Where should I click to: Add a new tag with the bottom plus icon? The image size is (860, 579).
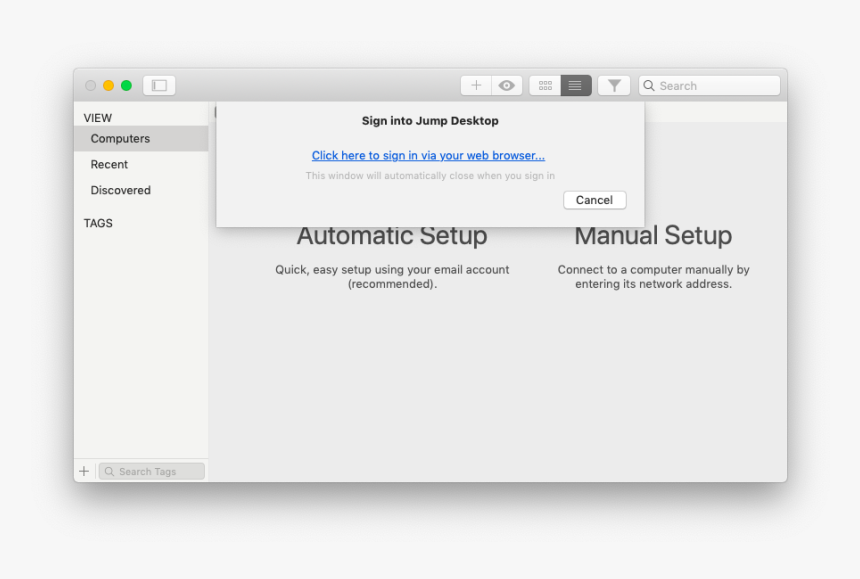84,470
